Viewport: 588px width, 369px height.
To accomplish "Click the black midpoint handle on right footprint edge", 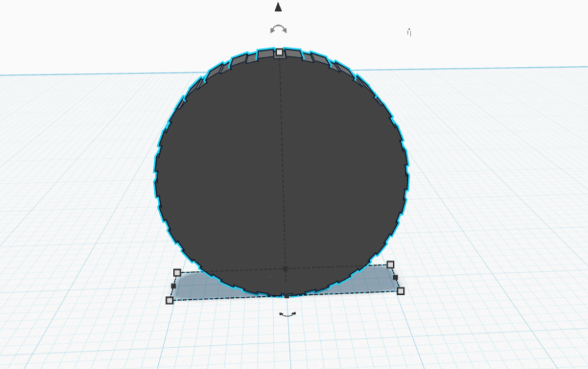I will tap(395, 277).
